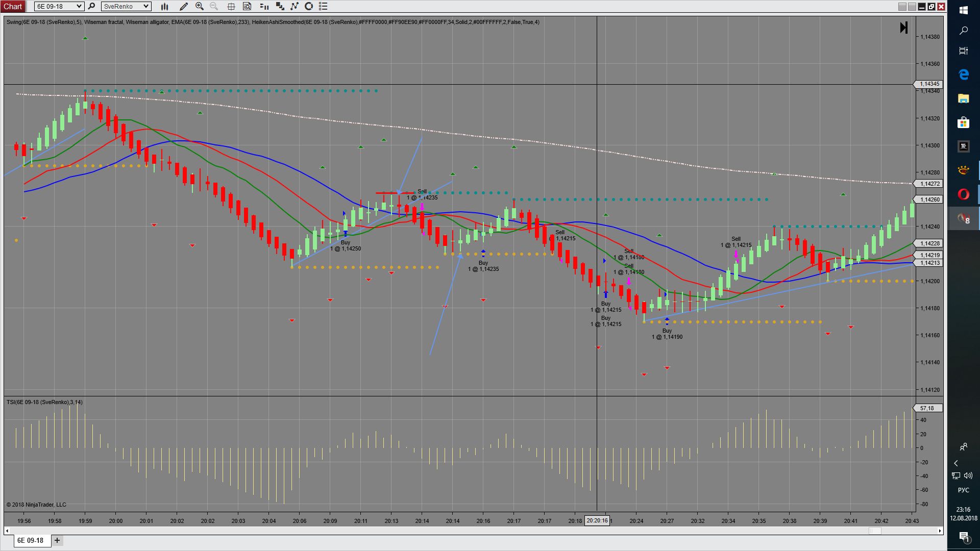The image size is (980, 551).
Task: Open the data box icon
Action: 247,6
